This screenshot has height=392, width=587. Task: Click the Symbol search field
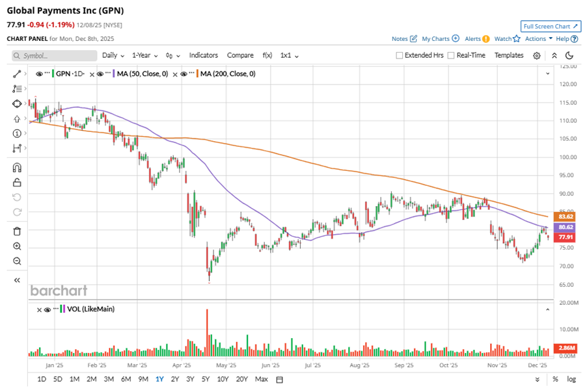(53, 56)
